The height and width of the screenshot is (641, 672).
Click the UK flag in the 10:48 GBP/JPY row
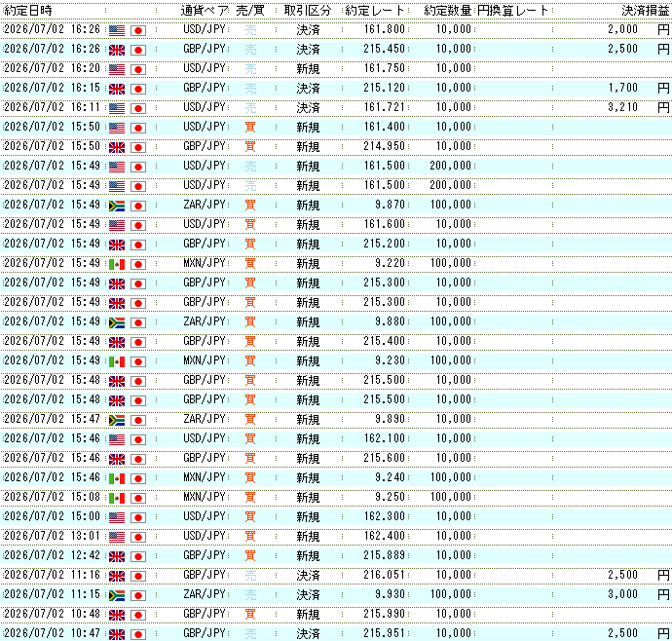click(117, 616)
